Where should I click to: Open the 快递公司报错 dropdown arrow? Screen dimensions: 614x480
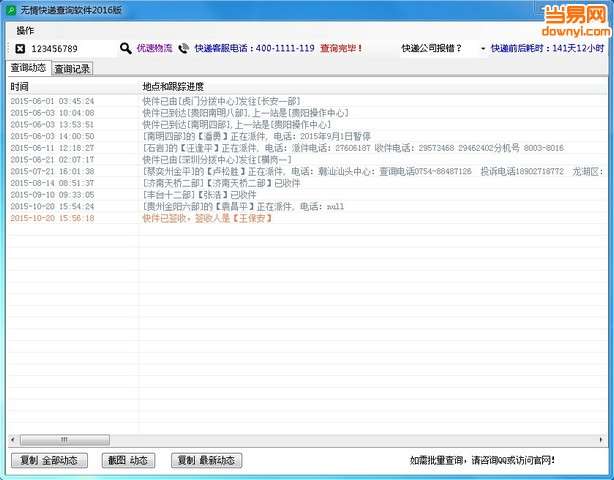click(x=482, y=49)
